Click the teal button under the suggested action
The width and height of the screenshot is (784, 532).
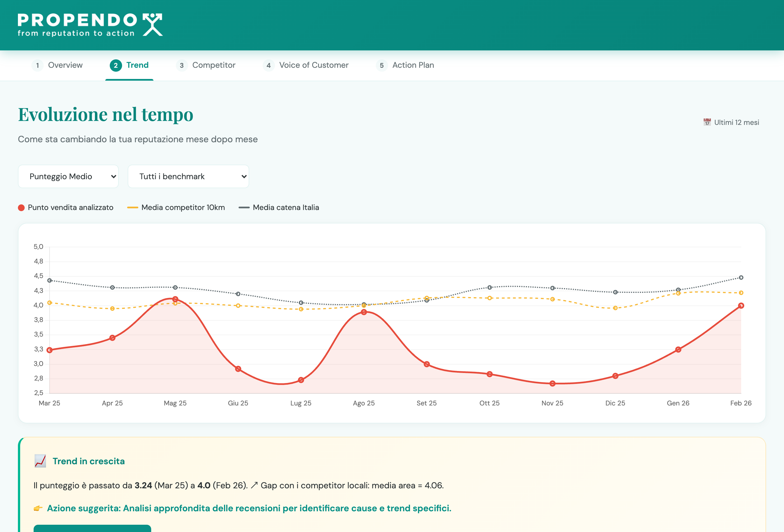[x=92, y=528]
